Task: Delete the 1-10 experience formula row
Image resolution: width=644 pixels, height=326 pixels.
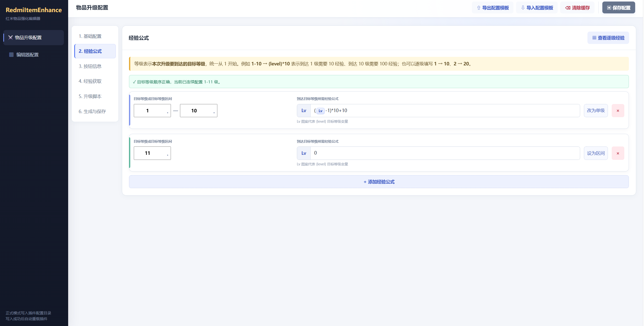Action: coord(618,111)
